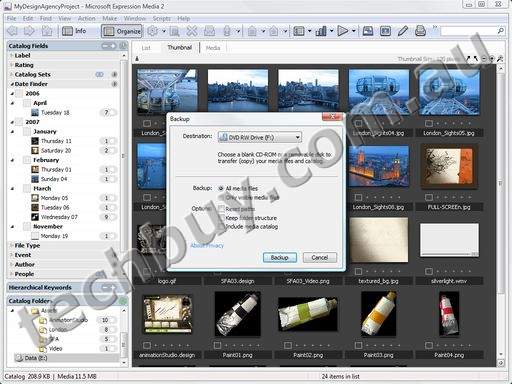Click the magnifier icon in search box
512x384 pixels.
click(x=500, y=31)
